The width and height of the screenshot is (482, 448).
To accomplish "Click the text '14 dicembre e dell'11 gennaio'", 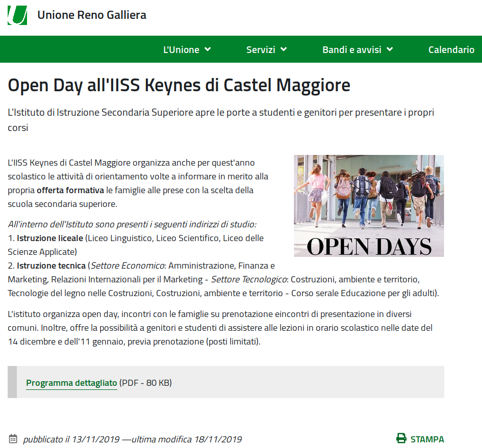I will pos(65,341).
